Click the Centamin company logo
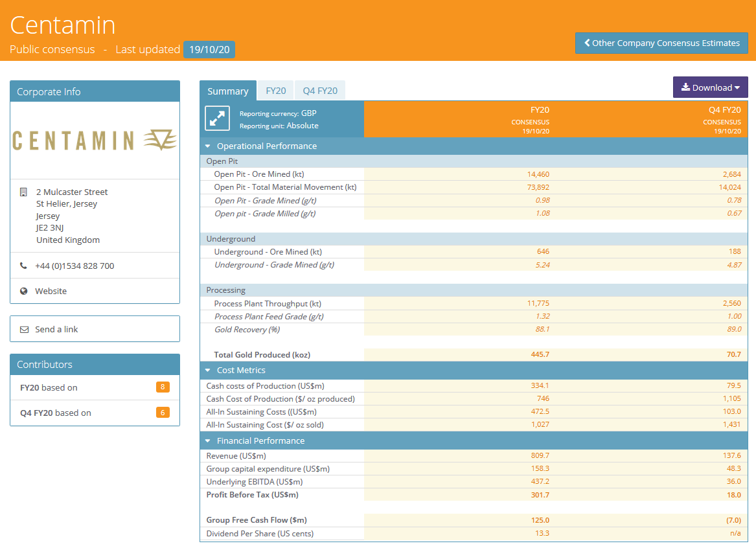 (x=95, y=141)
